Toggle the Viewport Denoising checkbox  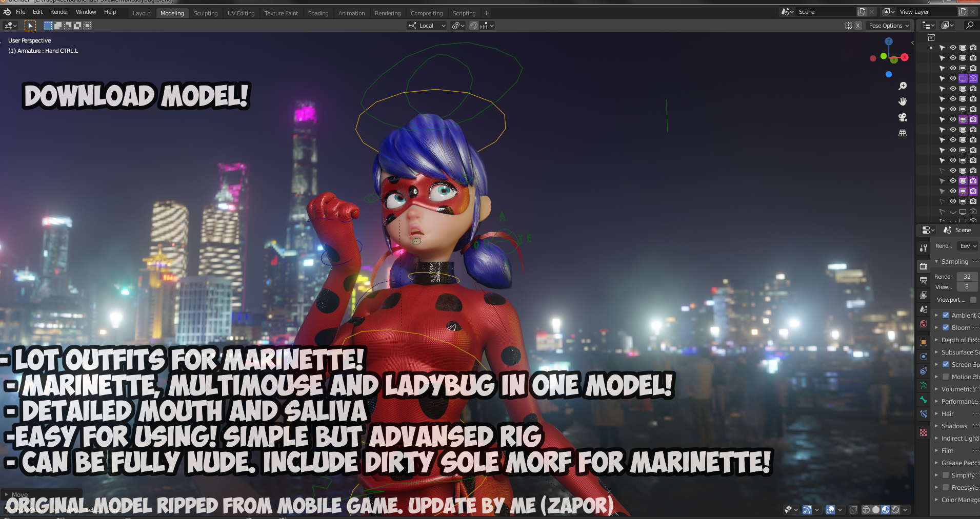[x=973, y=300]
